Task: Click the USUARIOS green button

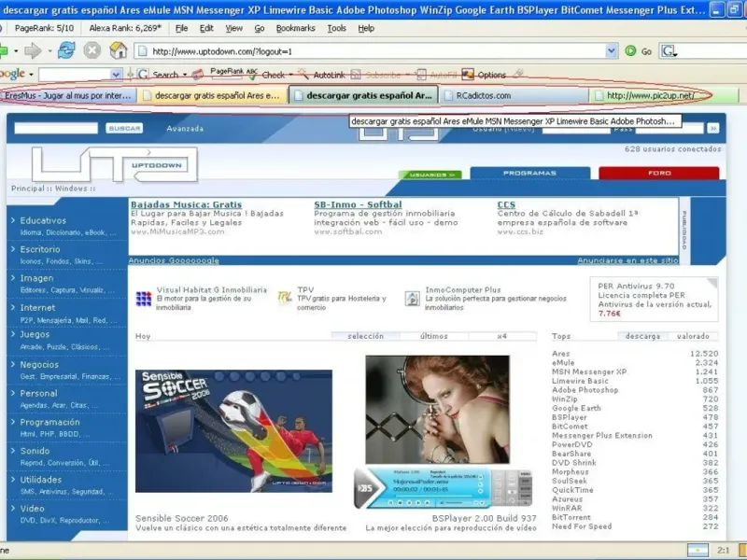Action: point(430,175)
